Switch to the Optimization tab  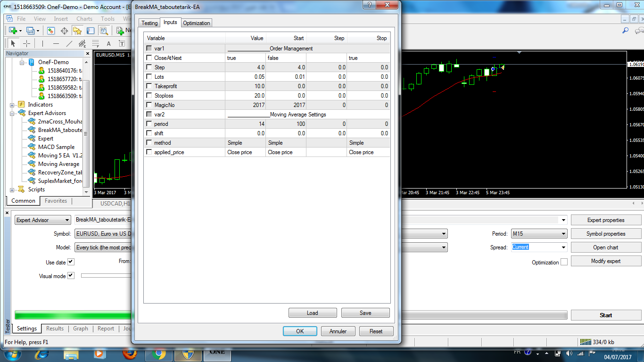point(197,23)
